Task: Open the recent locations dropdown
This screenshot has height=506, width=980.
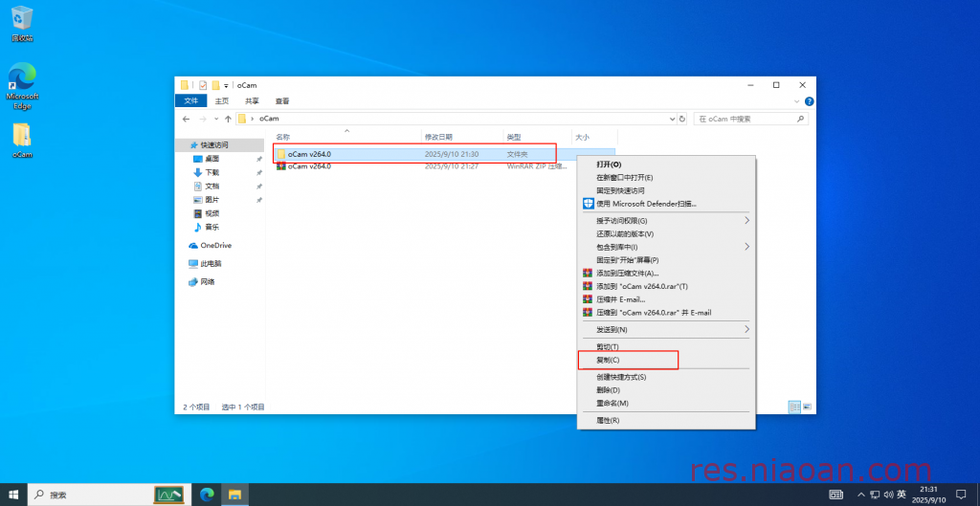Action: pos(216,119)
